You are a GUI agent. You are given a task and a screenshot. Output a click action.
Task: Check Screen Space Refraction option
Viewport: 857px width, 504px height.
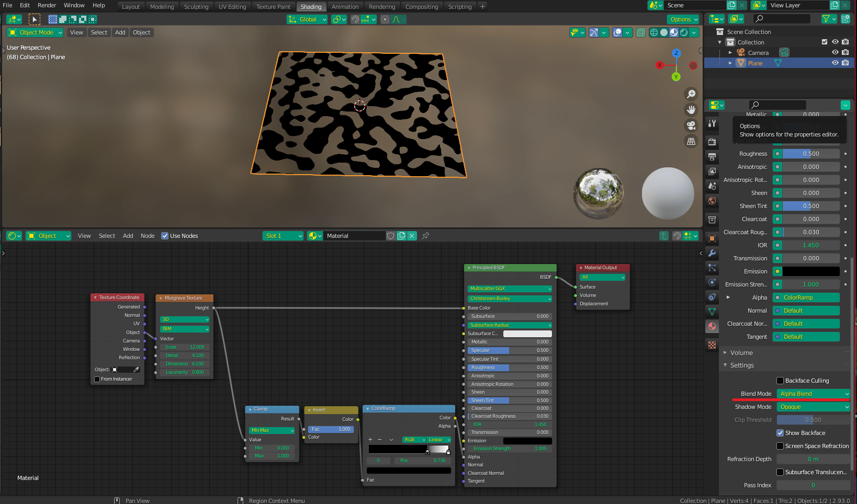(x=780, y=446)
